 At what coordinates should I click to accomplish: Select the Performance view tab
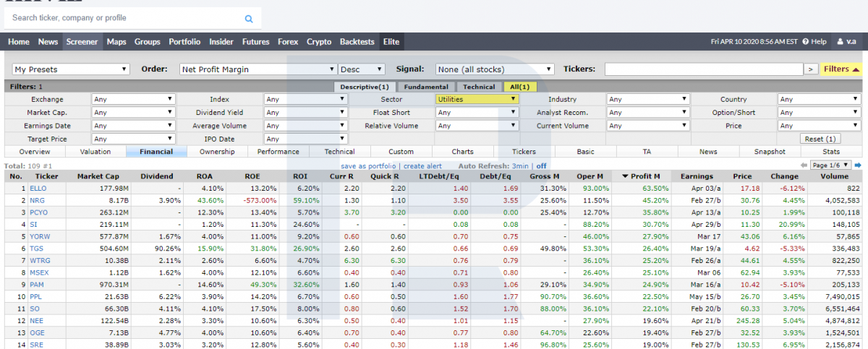coord(278,152)
